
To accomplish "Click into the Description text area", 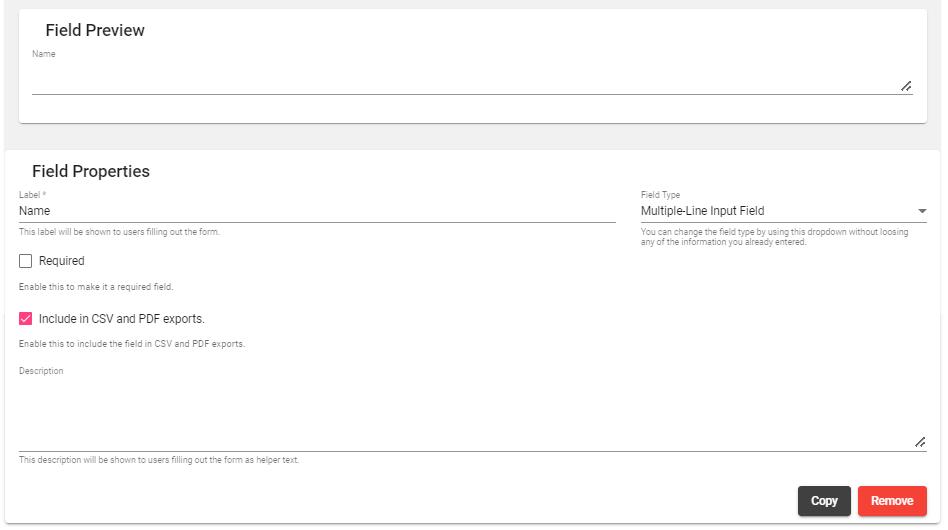I will (472, 415).
